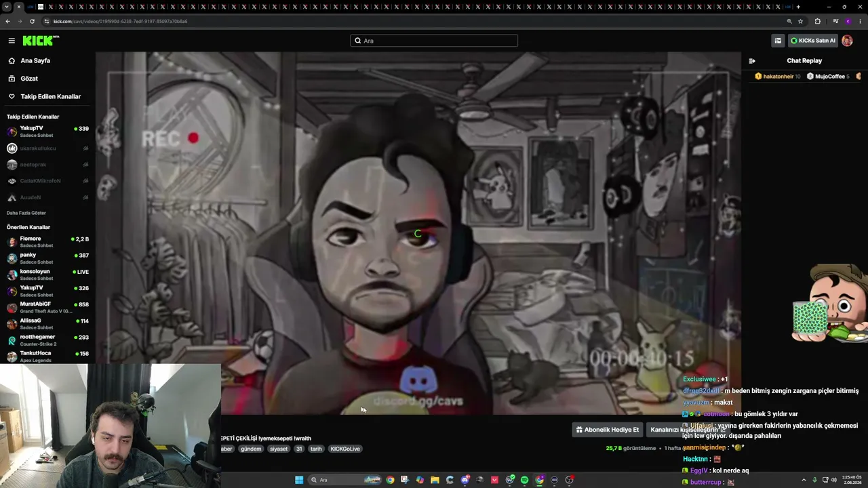The image size is (868, 488).
Task: Open TankutHoca recommended channel
Action: (x=47, y=356)
